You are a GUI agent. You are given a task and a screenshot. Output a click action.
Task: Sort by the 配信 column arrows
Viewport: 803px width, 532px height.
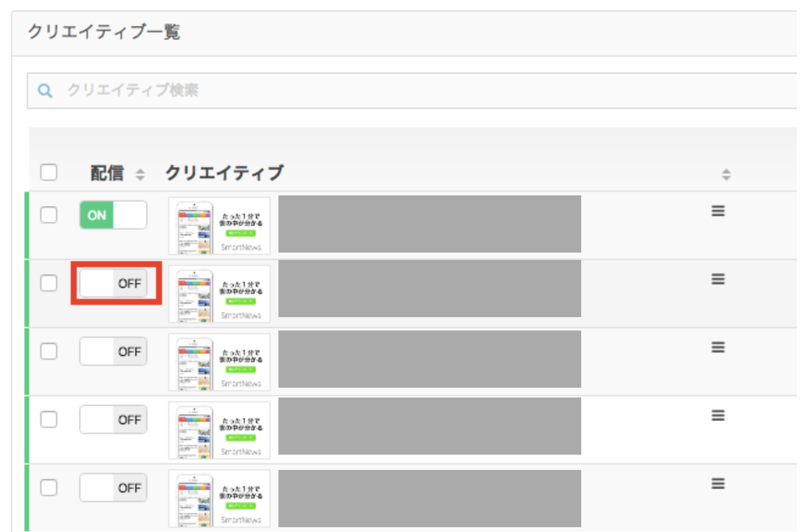pyautogui.click(x=140, y=175)
